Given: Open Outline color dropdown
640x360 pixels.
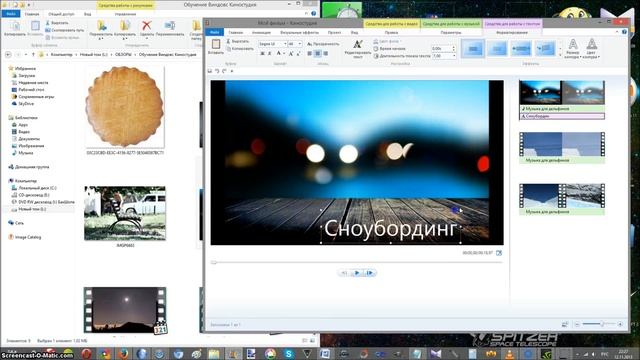Looking at the screenshot, I should (x=591, y=49).
